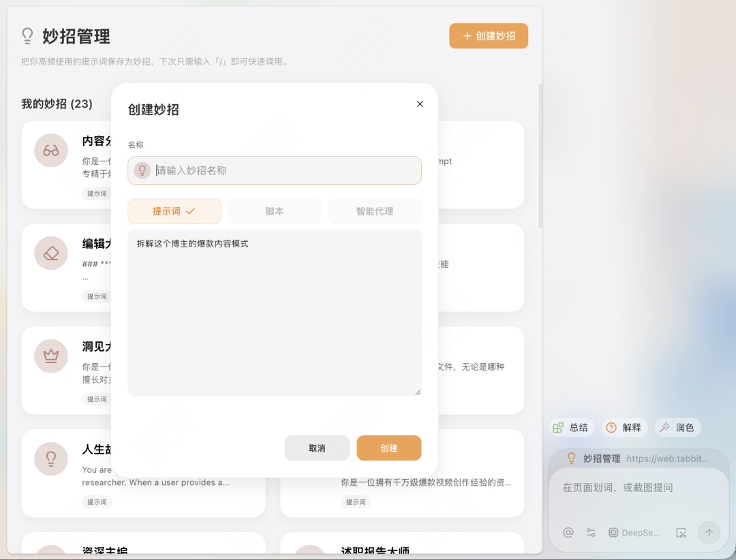
Task: Click the eraser icon of 编辑 card
Action: point(51,253)
